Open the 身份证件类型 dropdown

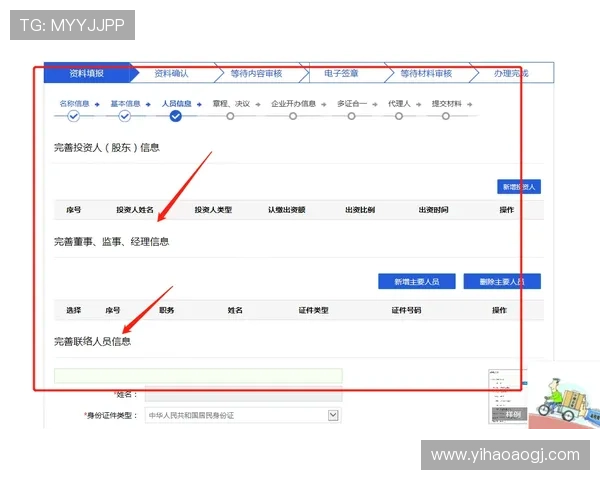(x=243, y=415)
